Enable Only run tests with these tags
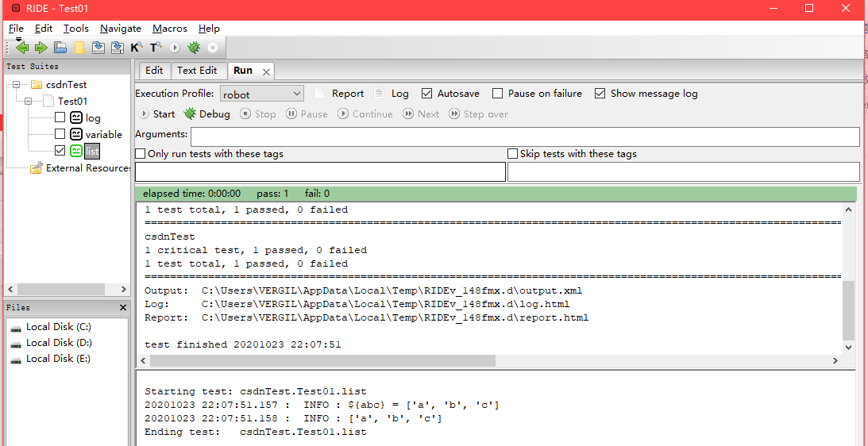Viewport: 868px width, 446px height. [141, 154]
